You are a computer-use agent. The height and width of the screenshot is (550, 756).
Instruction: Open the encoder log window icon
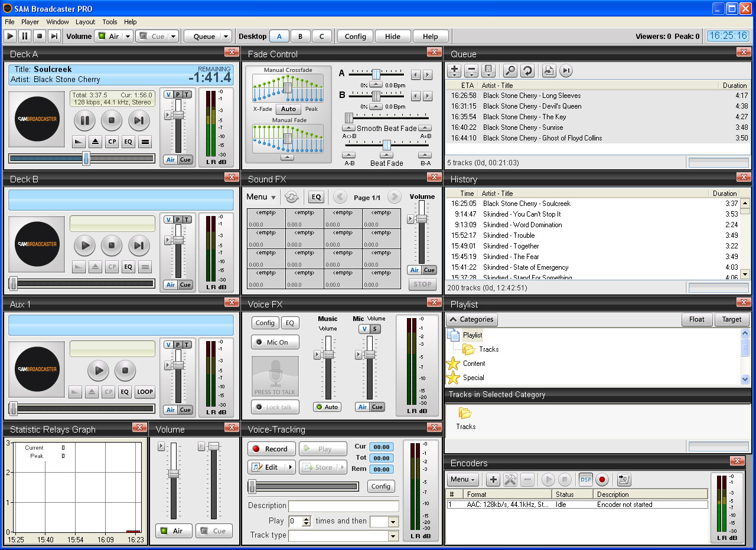(624, 480)
